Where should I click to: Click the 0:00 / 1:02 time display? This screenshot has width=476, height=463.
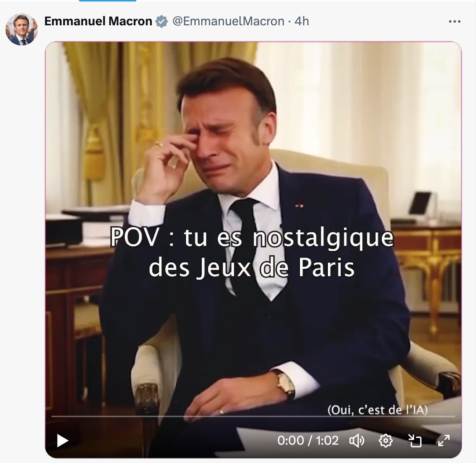pos(308,440)
